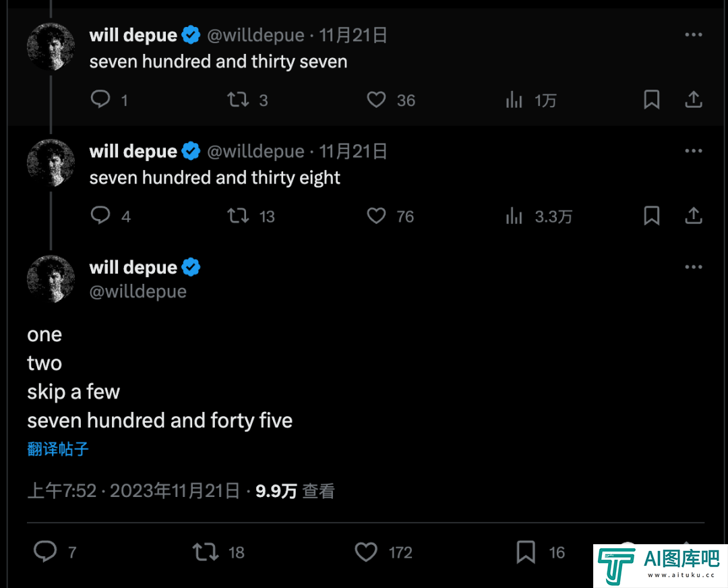Open more options for 'thirty eight' tweet
The height and width of the screenshot is (588, 728).
tap(693, 151)
